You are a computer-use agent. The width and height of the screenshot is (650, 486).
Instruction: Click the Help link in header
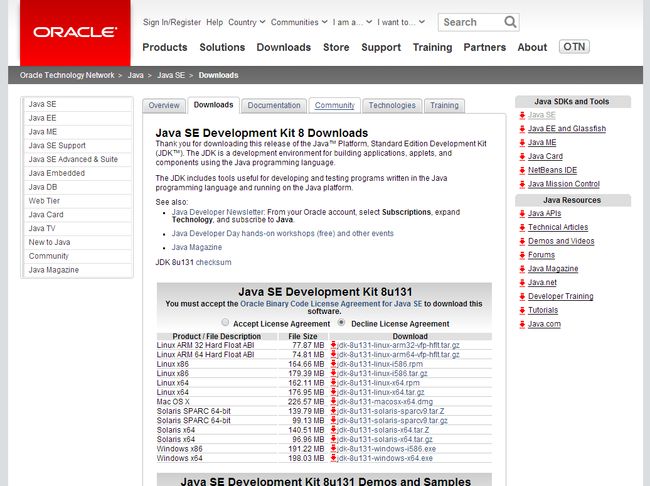(x=214, y=22)
